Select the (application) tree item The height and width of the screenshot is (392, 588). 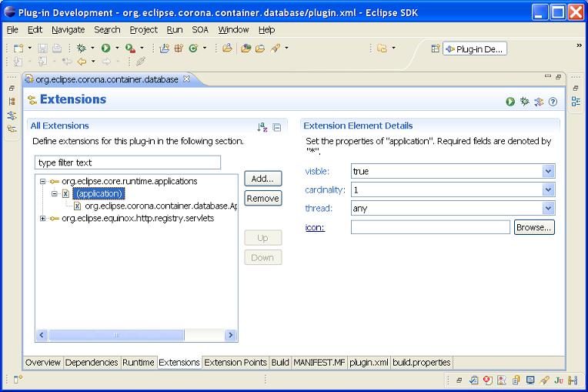(x=99, y=193)
